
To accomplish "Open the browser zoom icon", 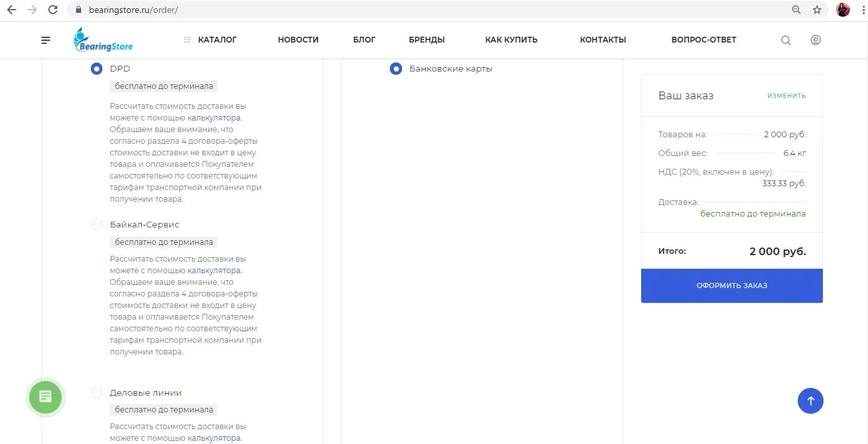I will (796, 10).
